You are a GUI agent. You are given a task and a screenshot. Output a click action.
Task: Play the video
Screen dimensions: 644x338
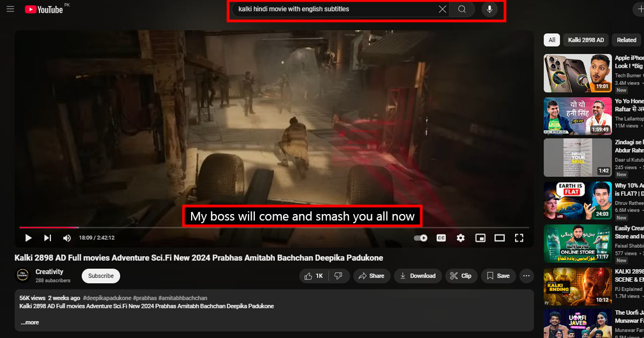[28, 238]
